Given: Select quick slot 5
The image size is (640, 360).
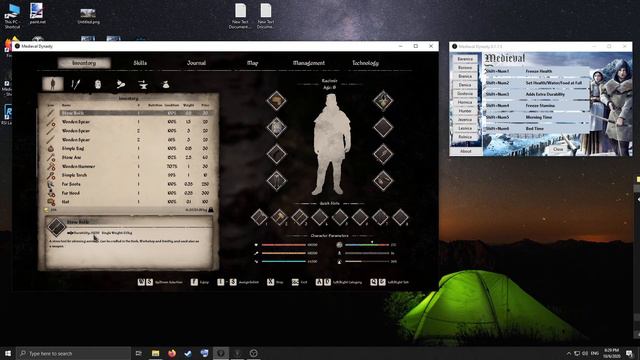Looking at the screenshot, I should [x=340, y=217].
